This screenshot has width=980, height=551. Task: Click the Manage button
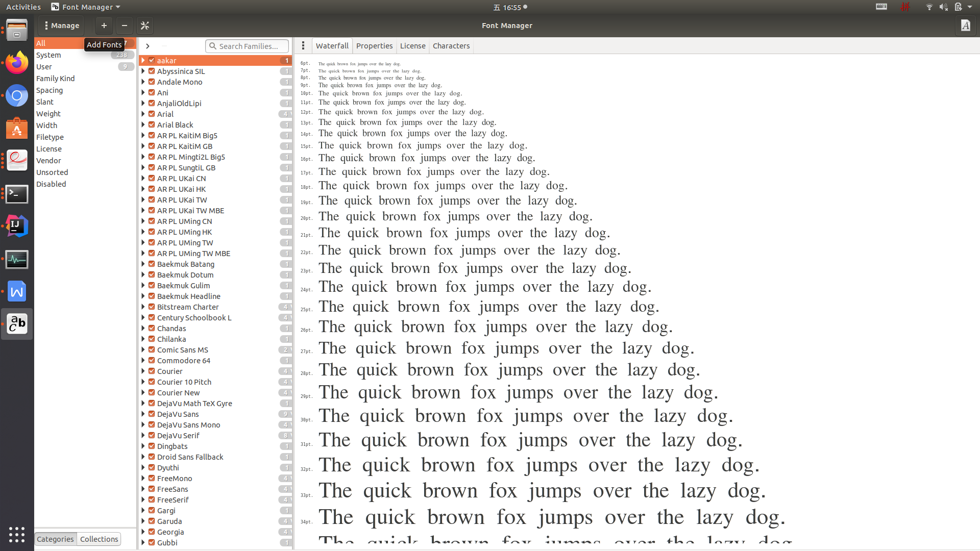coord(62,26)
